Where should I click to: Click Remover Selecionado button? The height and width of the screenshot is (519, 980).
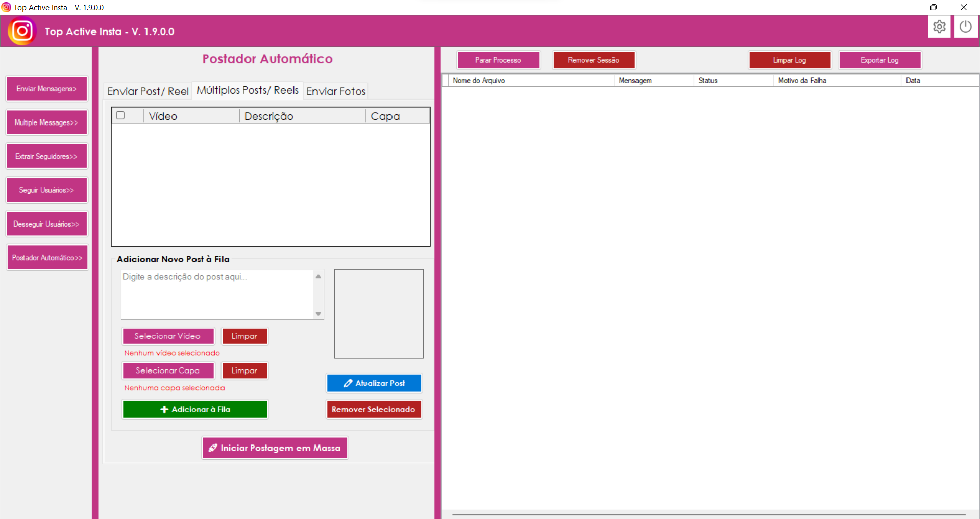click(374, 409)
